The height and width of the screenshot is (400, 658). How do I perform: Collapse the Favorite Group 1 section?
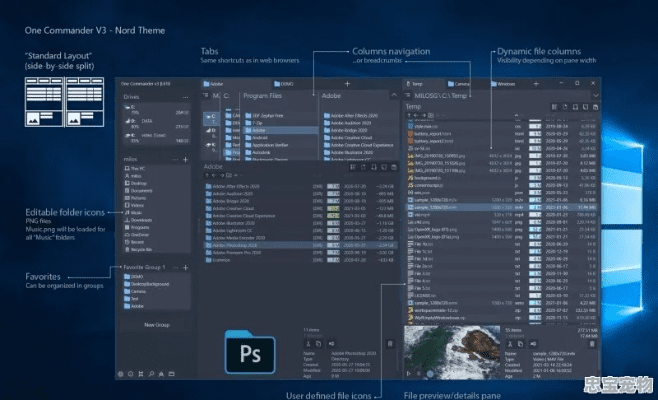pos(176,268)
